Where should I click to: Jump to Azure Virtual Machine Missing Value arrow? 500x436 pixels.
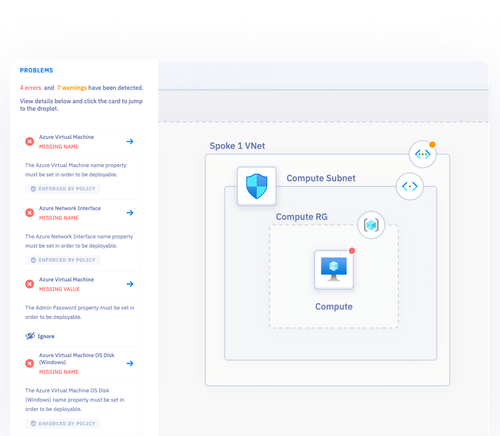click(x=130, y=284)
